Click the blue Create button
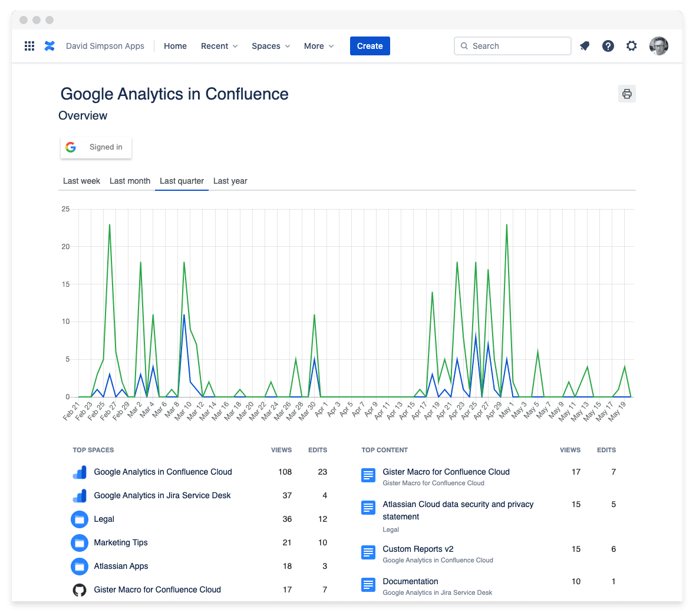The width and height of the screenshot is (696, 616). (x=370, y=46)
